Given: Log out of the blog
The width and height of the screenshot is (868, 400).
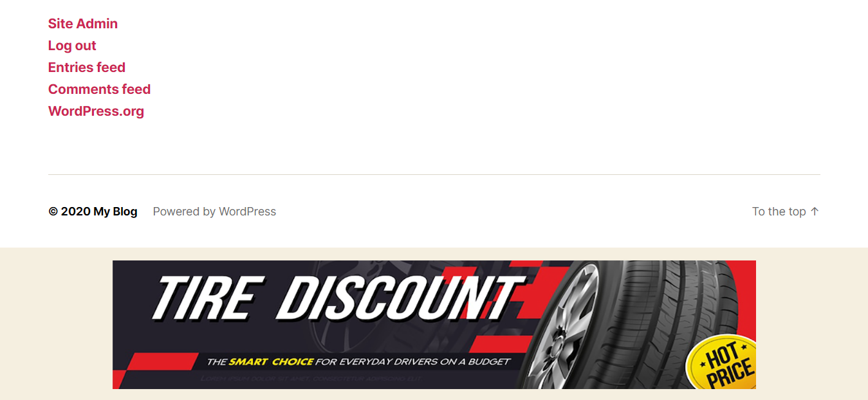Looking at the screenshot, I should click(x=72, y=46).
